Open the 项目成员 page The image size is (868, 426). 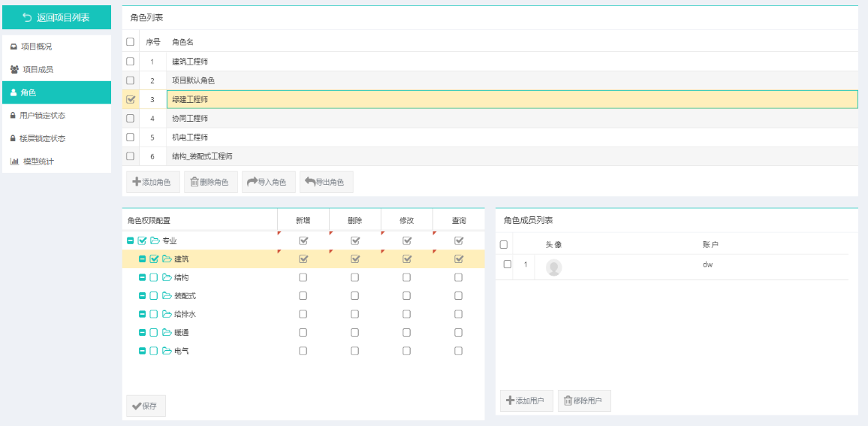click(x=56, y=70)
